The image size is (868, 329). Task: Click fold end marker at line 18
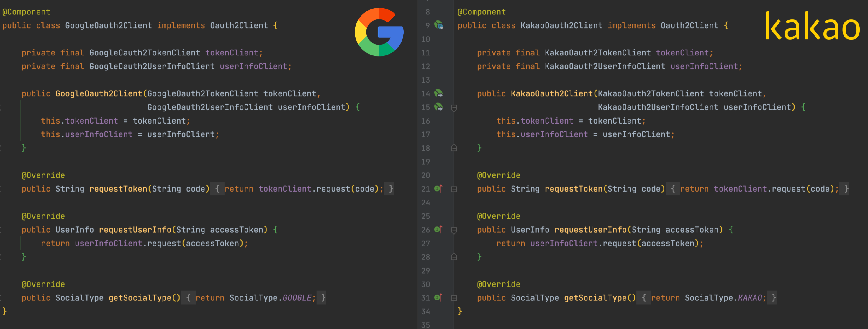(x=454, y=148)
